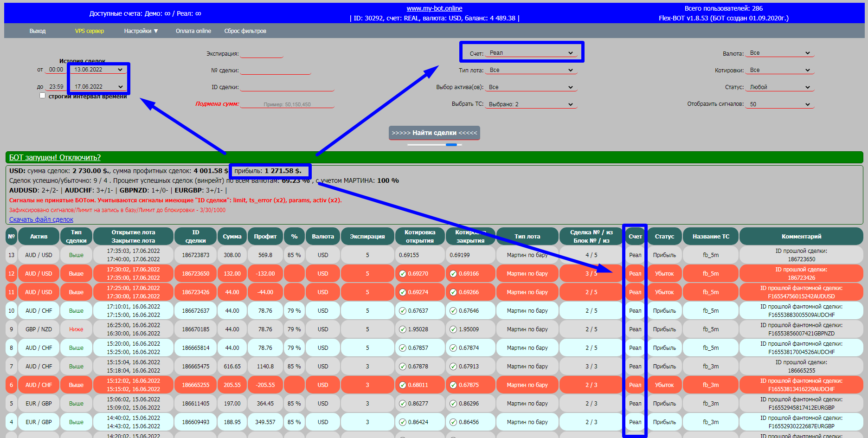The height and width of the screenshot is (438, 868).
Task: Click the start time 00:00 field
Action: tap(56, 70)
